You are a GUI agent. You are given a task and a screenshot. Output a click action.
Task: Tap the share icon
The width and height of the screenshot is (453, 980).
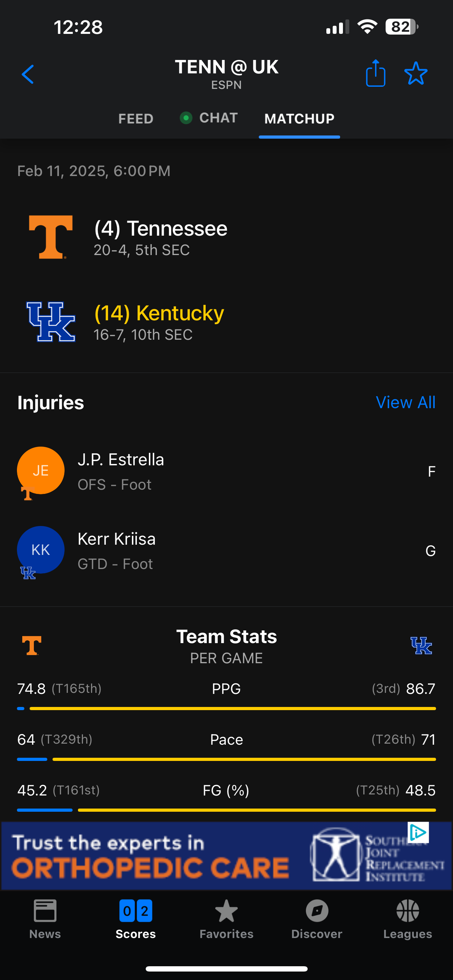point(375,73)
